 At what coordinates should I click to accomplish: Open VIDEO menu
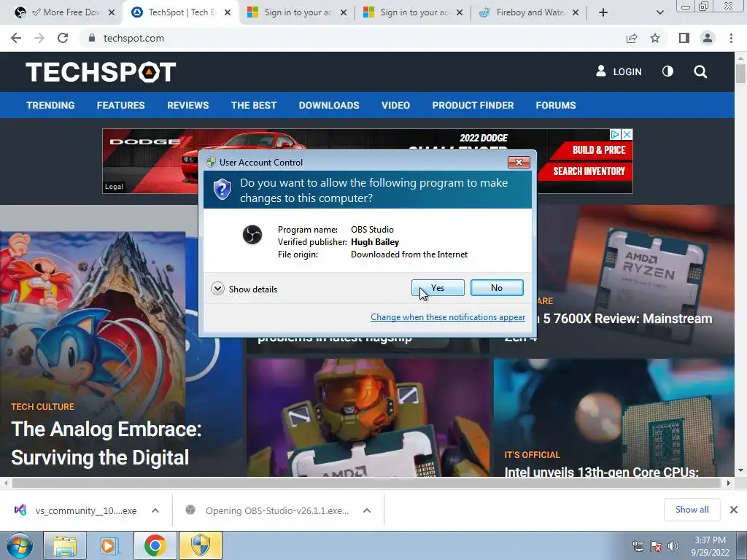tap(396, 105)
